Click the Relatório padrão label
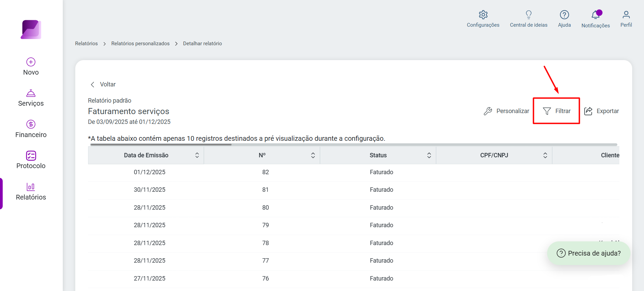This screenshot has height=291, width=644. tap(110, 101)
